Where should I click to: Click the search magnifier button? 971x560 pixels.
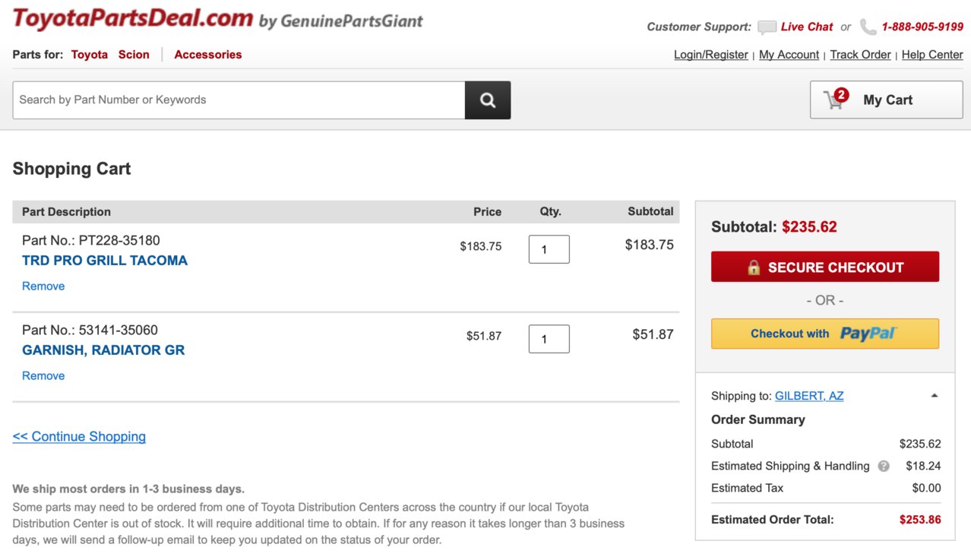click(488, 100)
